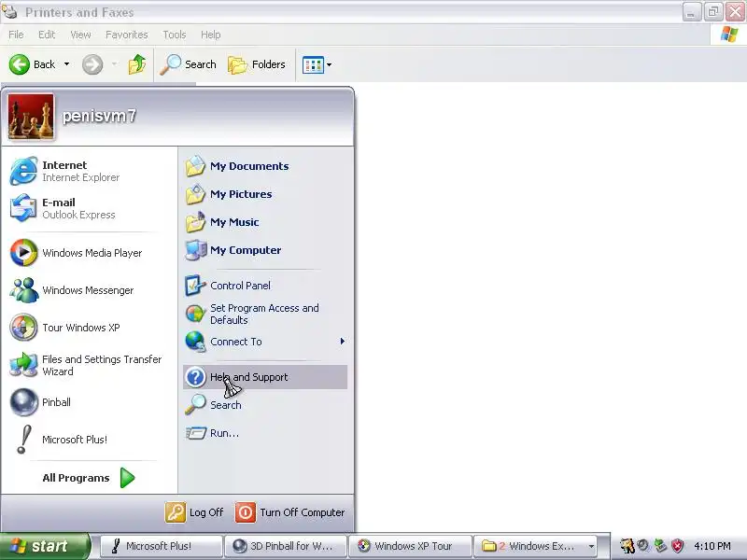Open Set Program Access and Defaults

click(x=265, y=314)
